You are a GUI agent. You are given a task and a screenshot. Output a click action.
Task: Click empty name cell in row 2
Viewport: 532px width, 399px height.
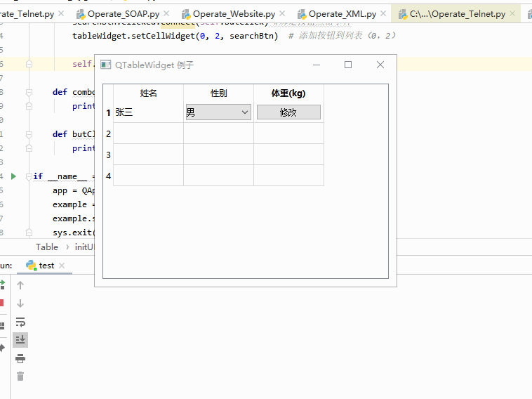tap(148, 133)
